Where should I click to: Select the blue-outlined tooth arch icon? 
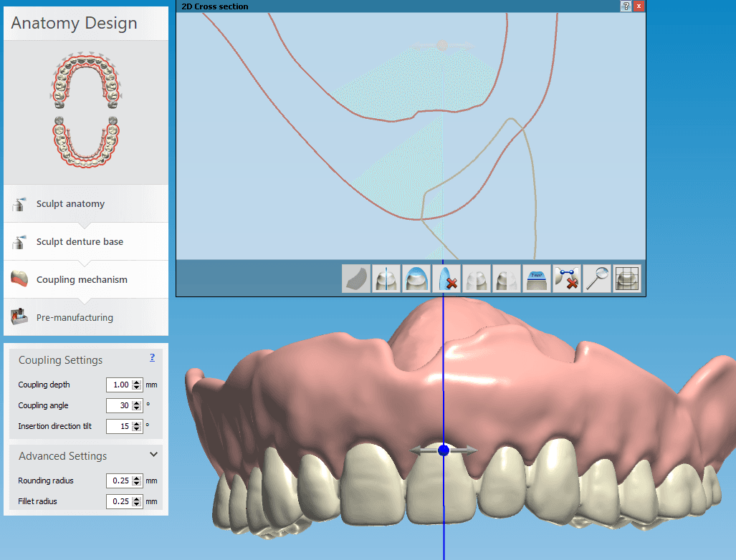pyautogui.click(x=416, y=279)
